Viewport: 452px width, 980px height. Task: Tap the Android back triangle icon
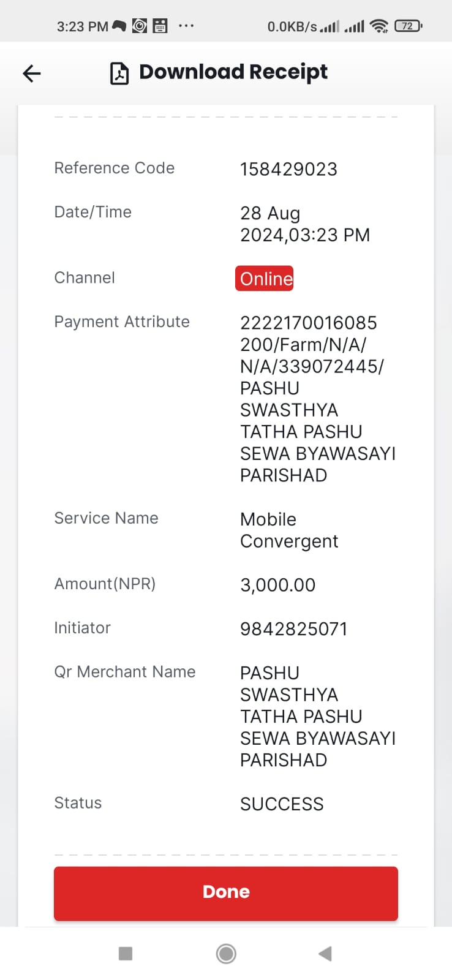(325, 953)
